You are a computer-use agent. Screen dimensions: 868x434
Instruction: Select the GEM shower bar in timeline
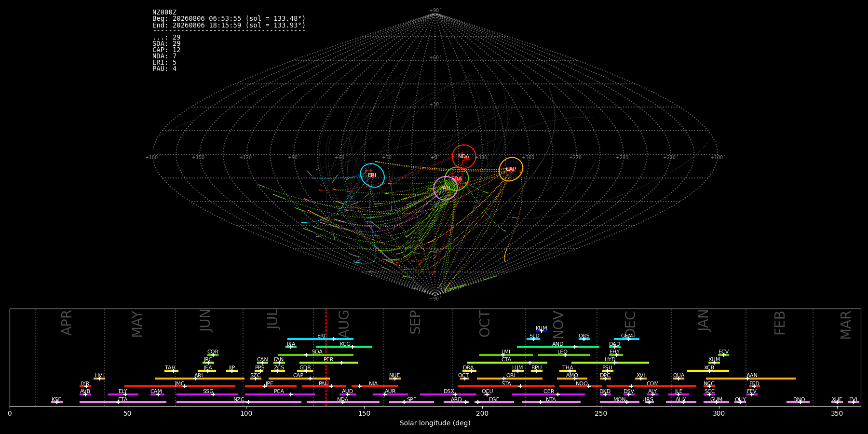click(x=626, y=339)
